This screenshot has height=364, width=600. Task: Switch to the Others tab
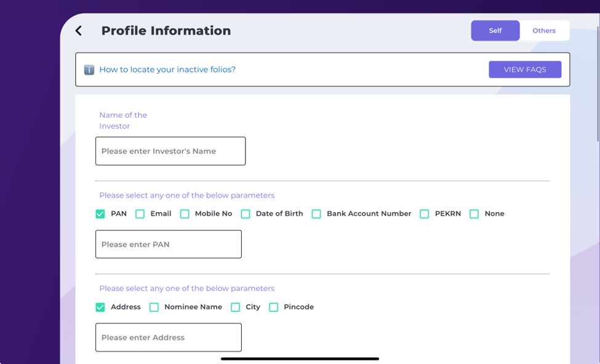pos(544,31)
